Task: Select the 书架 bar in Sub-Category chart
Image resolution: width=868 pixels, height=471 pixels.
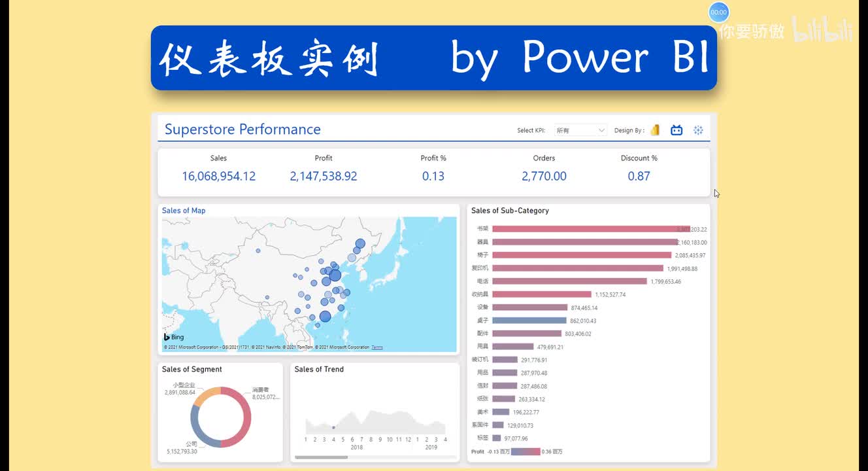Action: (590, 229)
